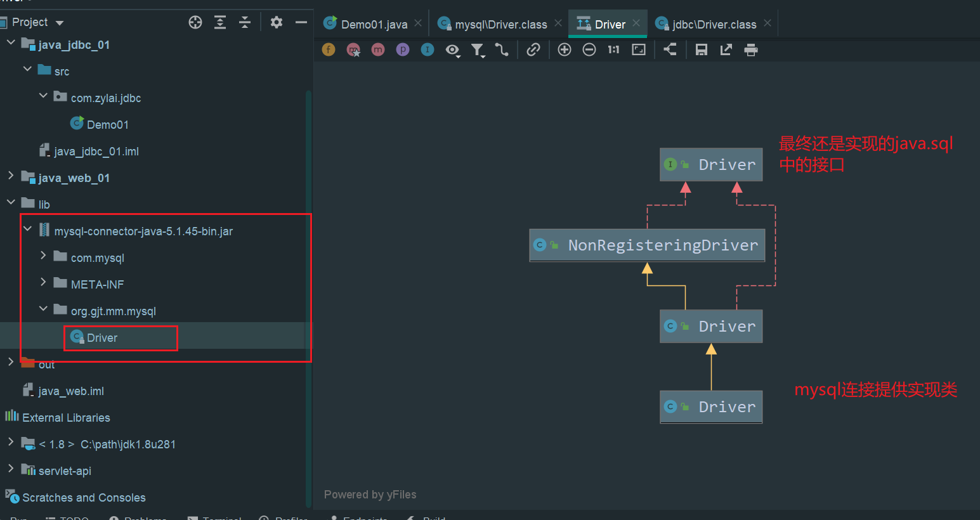Click the C:\path\jdk1.8u281 entry
Viewport: 980px width, 520px height.
[128, 445]
